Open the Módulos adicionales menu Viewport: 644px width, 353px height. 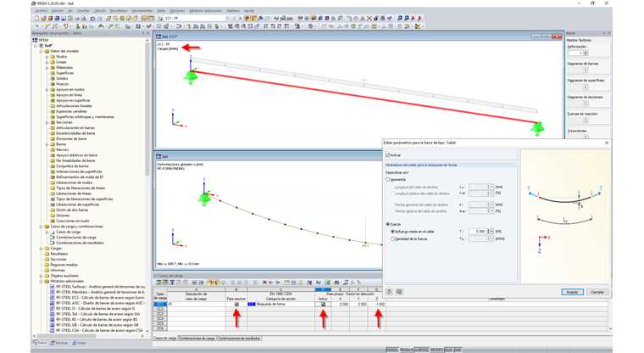coord(206,11)
